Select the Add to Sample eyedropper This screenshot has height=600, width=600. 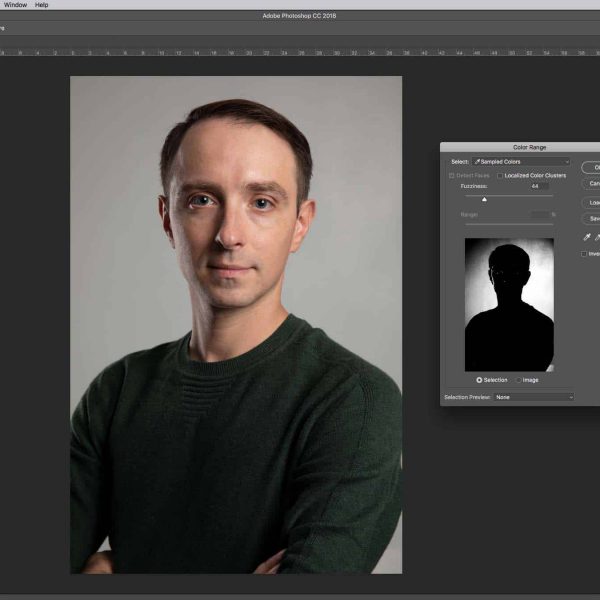pyautogui.click(x=597, y=238)
